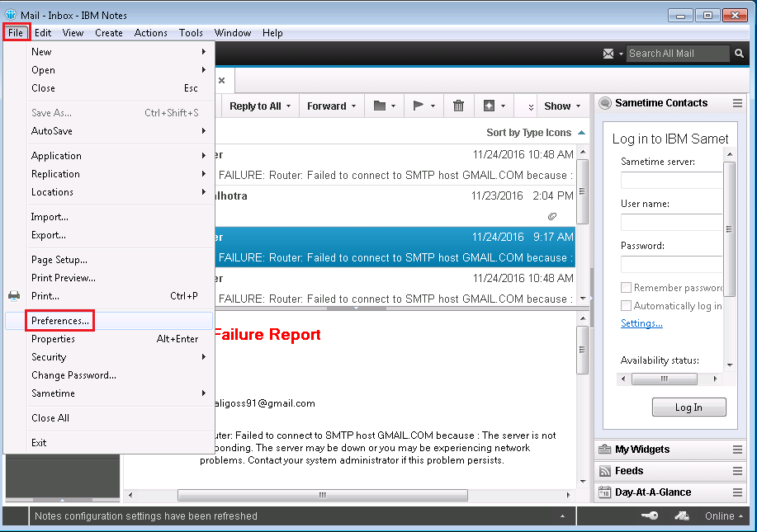Open the My Widgets panel menu icon
Screen dimensions: 757x532
pyautogui.click(x=737, y=450)
